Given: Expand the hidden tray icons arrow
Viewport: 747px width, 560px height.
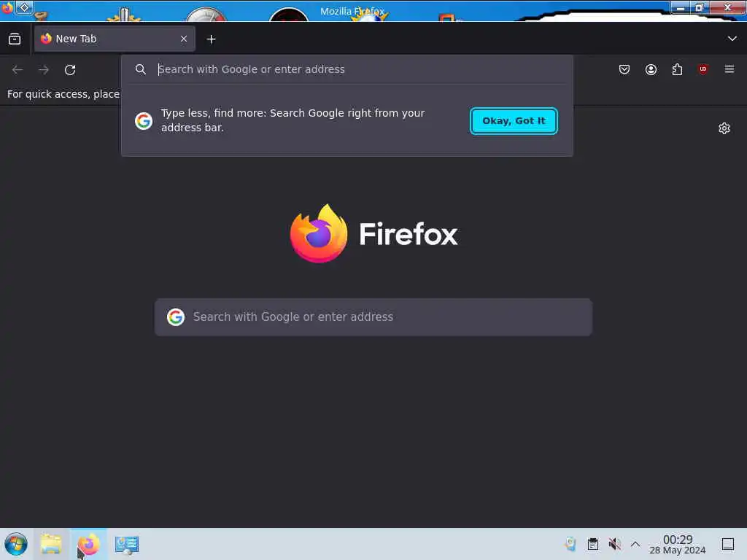Looking at the screenshot, I should tap(635, 544).
